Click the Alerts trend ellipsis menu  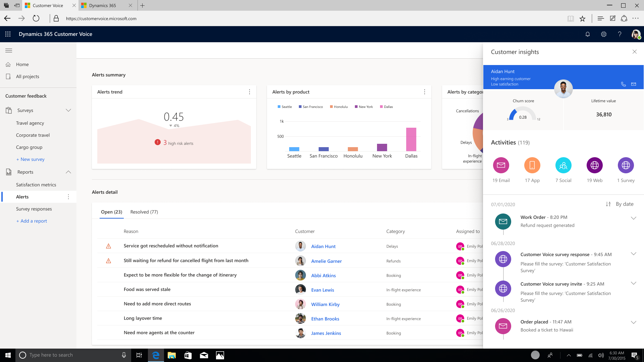(x=250, y=92)
